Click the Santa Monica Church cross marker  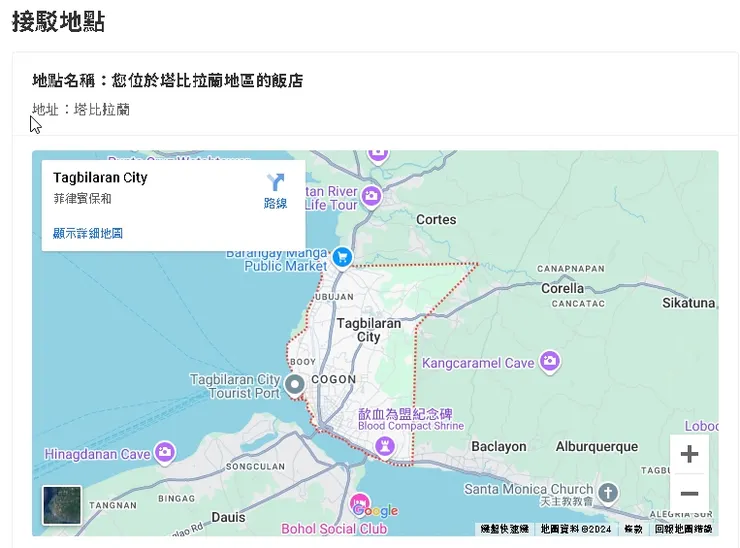(x=608, y=493)
